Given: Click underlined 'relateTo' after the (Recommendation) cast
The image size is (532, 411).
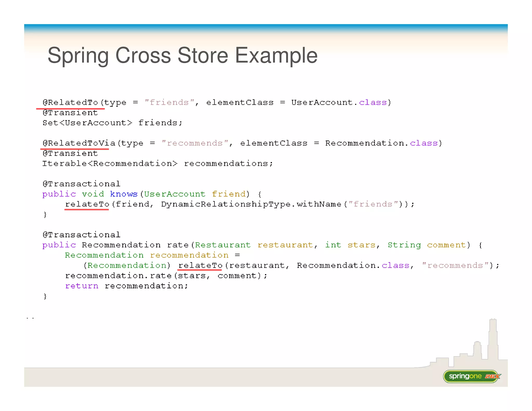Looking at the screenshot, I should pos(200,265).
